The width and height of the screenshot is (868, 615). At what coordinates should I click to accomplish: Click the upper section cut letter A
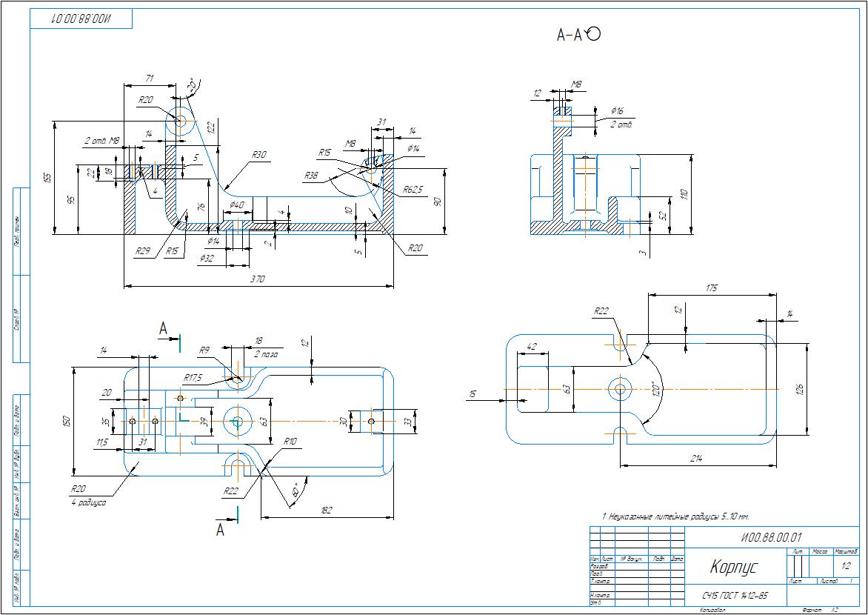pos(164,328)
